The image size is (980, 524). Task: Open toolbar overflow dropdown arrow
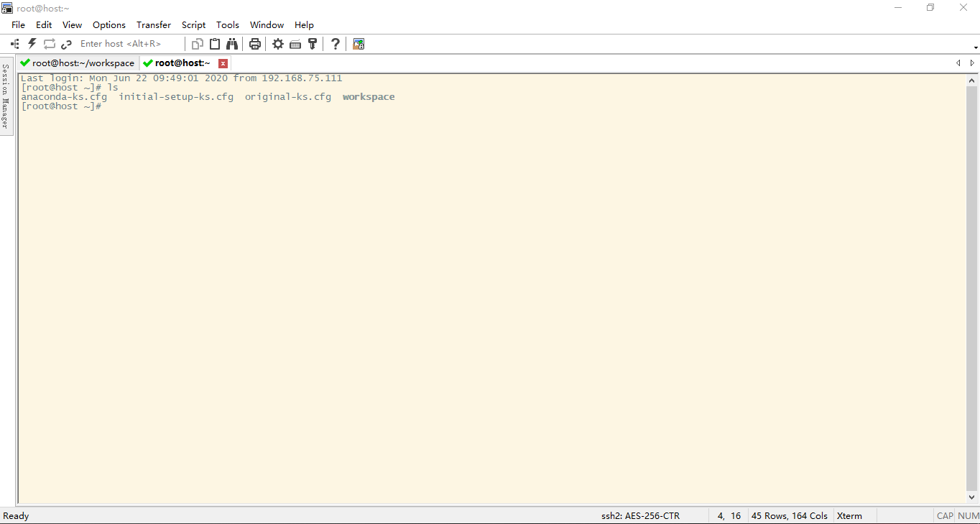[976, 47]
